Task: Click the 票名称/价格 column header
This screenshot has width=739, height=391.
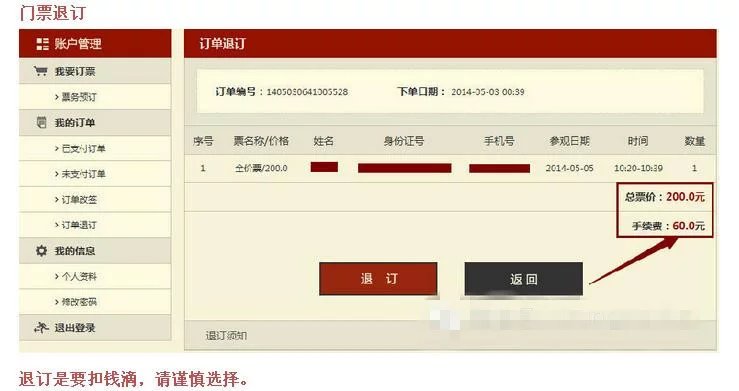Action: (x=261, y=141)
